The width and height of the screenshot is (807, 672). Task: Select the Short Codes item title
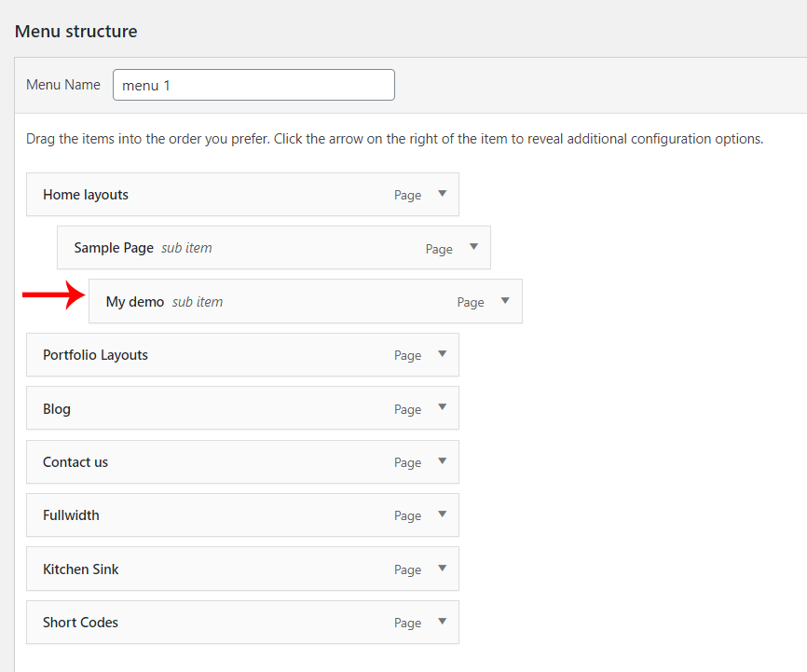(80, 623)
